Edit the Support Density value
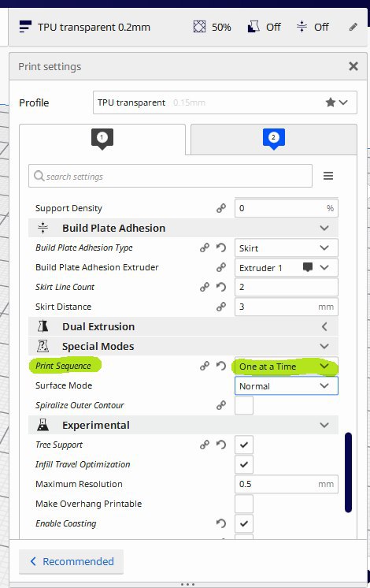Image resolution: width=370 pixels, height=588 pixels. pos(286,208)
